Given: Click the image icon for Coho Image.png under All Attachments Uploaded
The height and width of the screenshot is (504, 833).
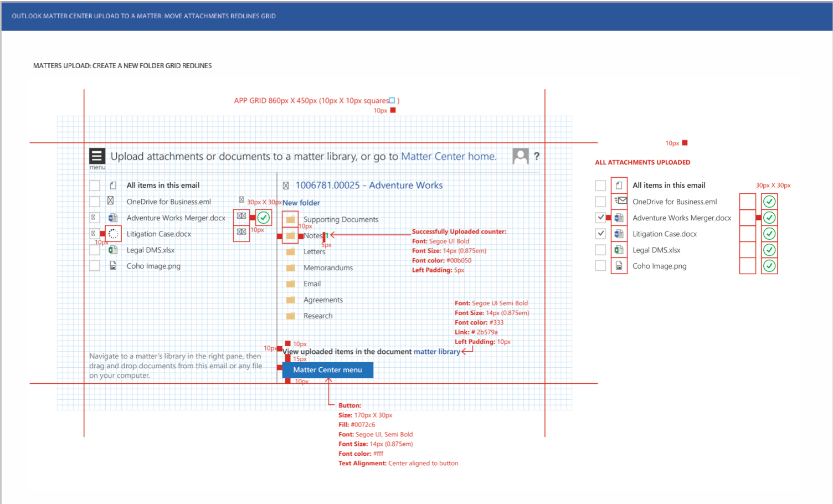Looking at the screenshot, I should [619, 266].
